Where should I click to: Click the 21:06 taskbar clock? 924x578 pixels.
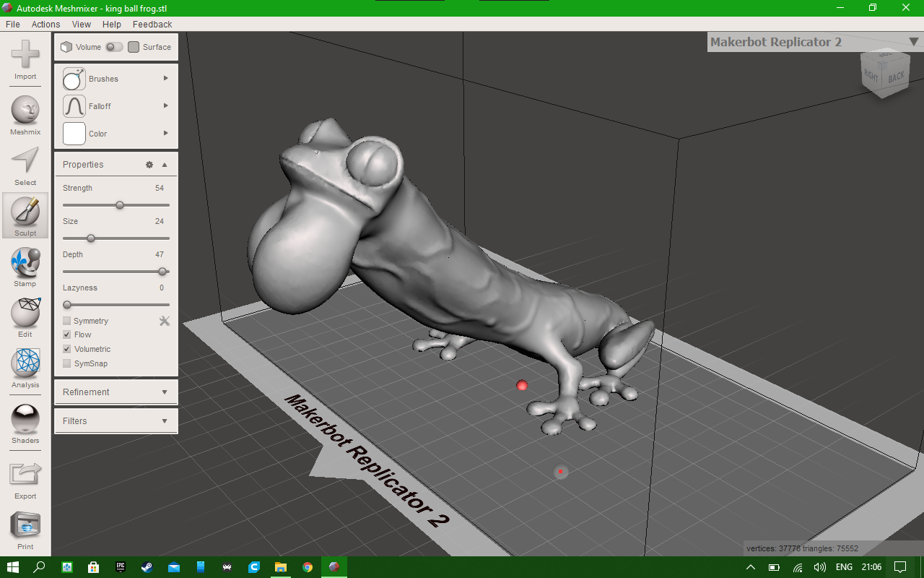[x=871, y=567]
